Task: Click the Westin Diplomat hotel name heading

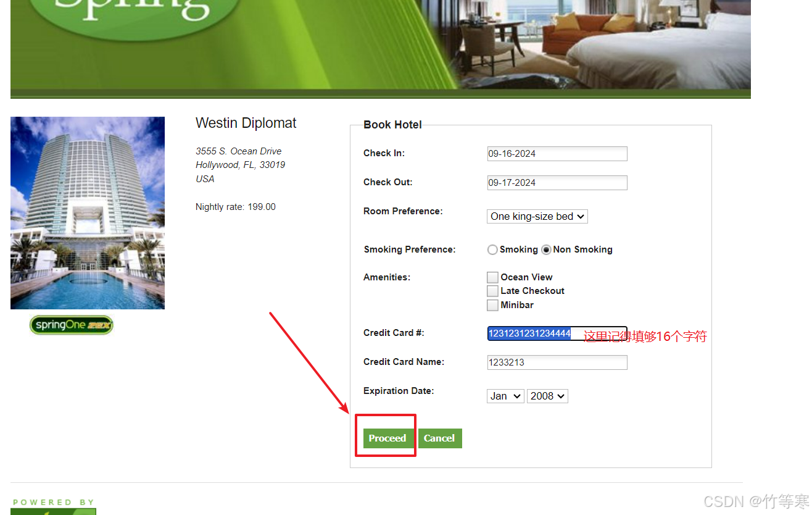Action: coord(246,123)
